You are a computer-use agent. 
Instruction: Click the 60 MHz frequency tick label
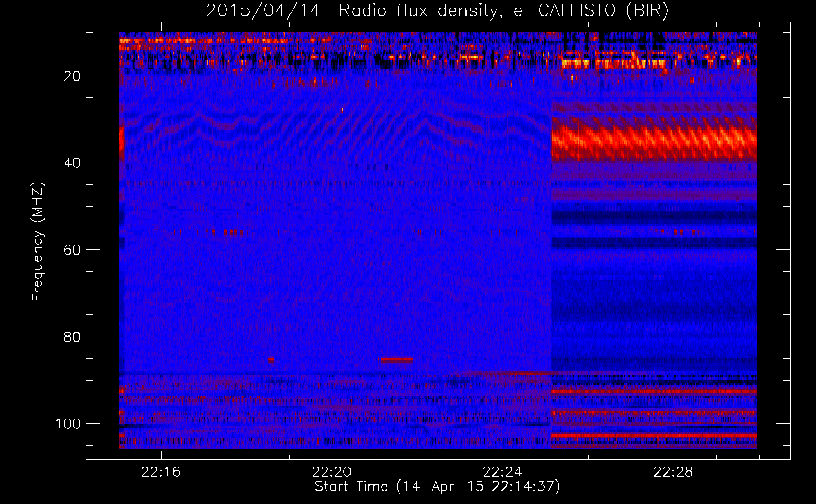[x=72, y=250]
